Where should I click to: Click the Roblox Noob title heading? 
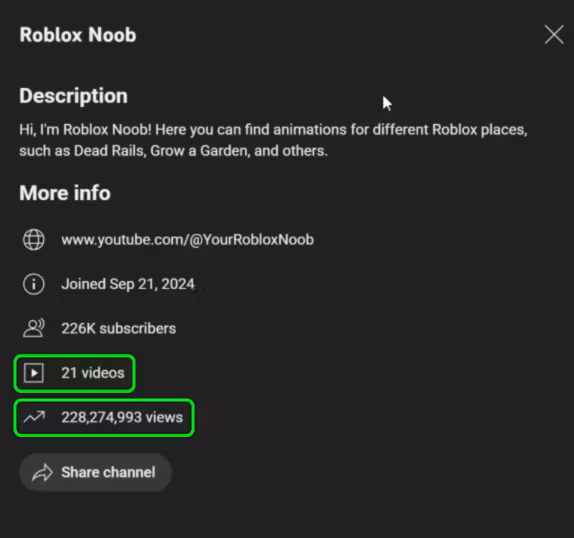[x=78, y=35]
